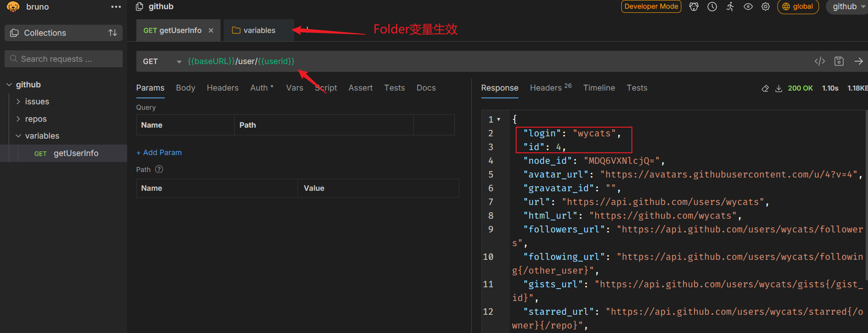Clear the response with the eraser icon
Image resolution: width=868 pixels, height=333 pixels.
(765, 88)
